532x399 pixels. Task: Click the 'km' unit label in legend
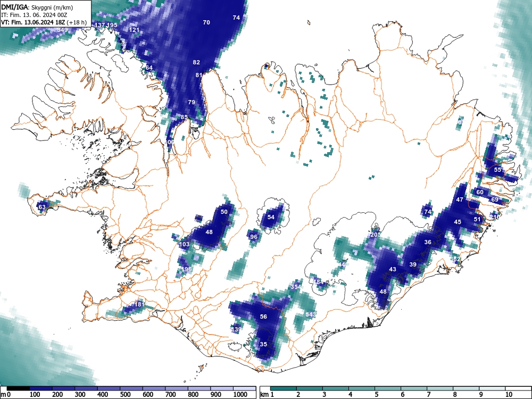(x=264, y=395)
